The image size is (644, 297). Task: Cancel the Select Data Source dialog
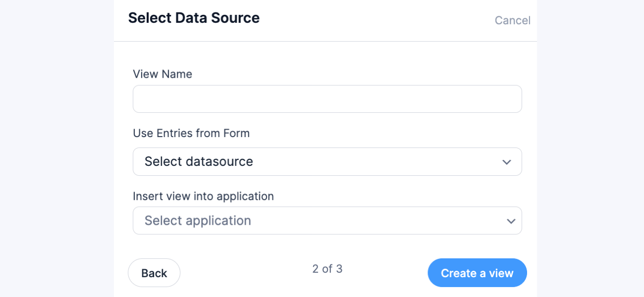[x=512, y=20]
